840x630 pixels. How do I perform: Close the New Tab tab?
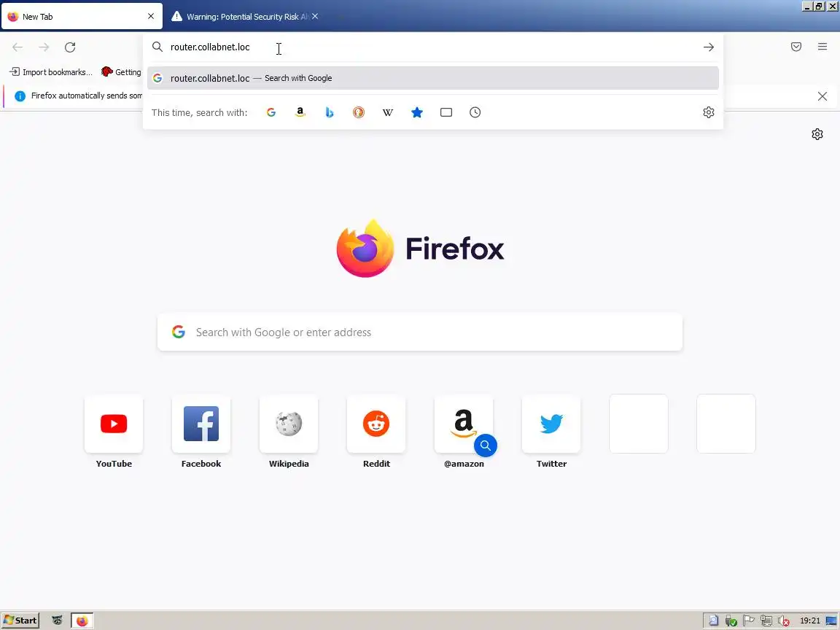click(151, 16)
